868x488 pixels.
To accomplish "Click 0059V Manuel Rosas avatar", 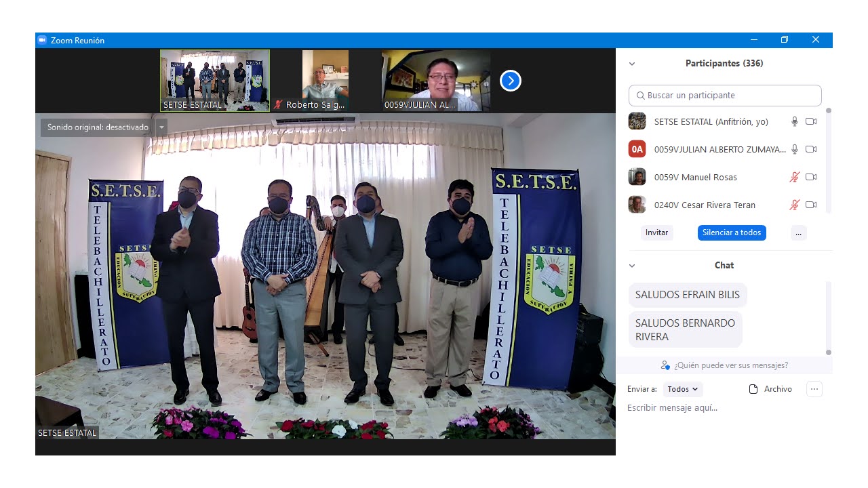I will (637, 177).
